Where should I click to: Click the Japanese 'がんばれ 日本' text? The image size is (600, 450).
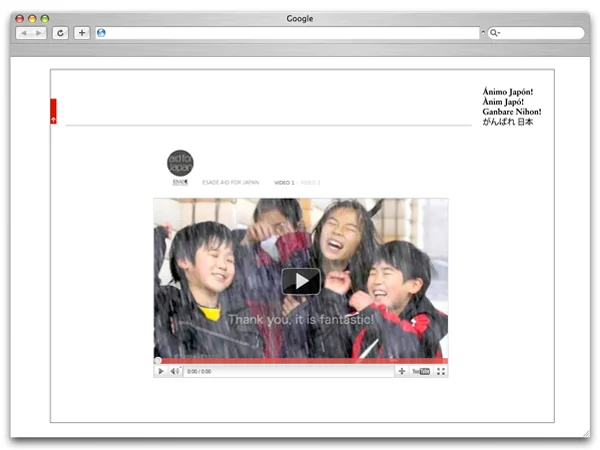508,122
